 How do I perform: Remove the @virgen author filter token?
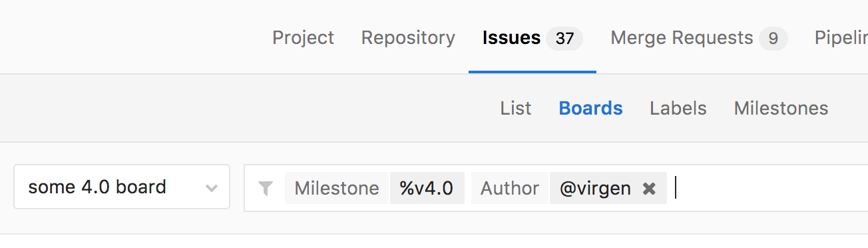pyautogui.click(x=649, y=189)
